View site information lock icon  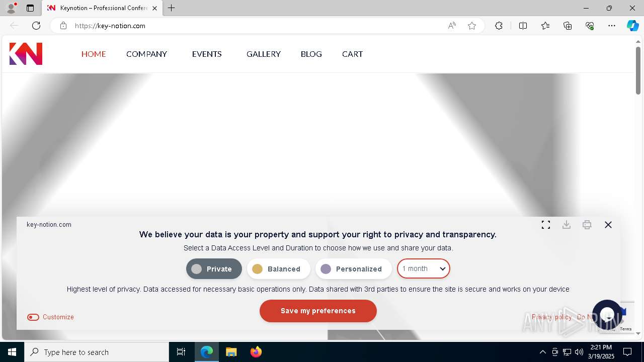(63, 26)
